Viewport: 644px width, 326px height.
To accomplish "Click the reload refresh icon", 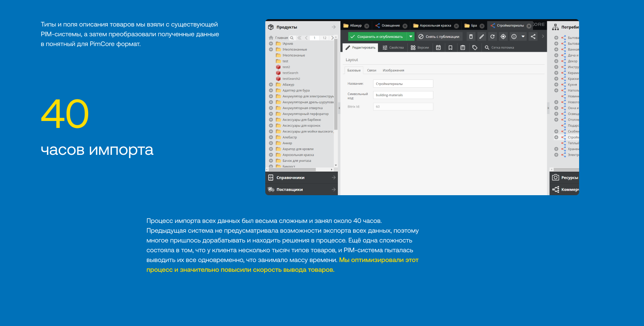I will click(493, 37).
